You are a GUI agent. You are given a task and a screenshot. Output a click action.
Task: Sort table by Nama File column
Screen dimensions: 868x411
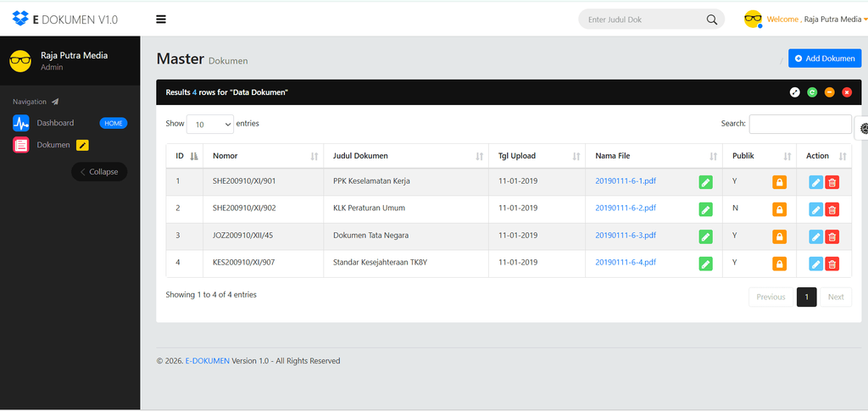click(654, 156)
